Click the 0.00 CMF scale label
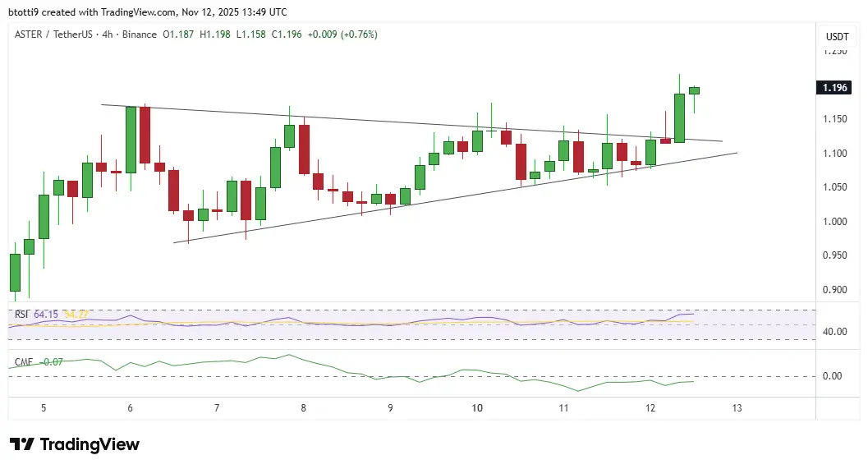Viewport: 868px width, 469px height. pos(832,376)
